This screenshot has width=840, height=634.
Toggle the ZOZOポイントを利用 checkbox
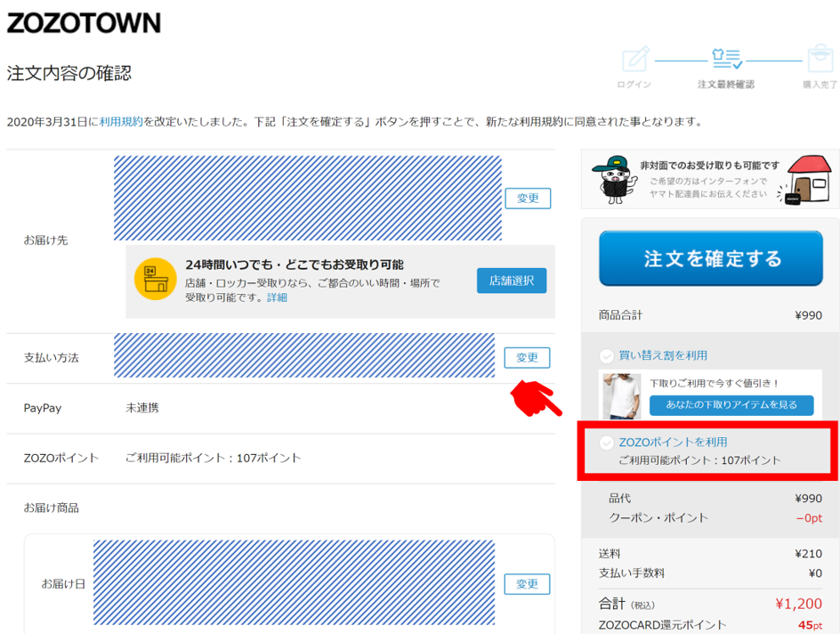point(607,443)
